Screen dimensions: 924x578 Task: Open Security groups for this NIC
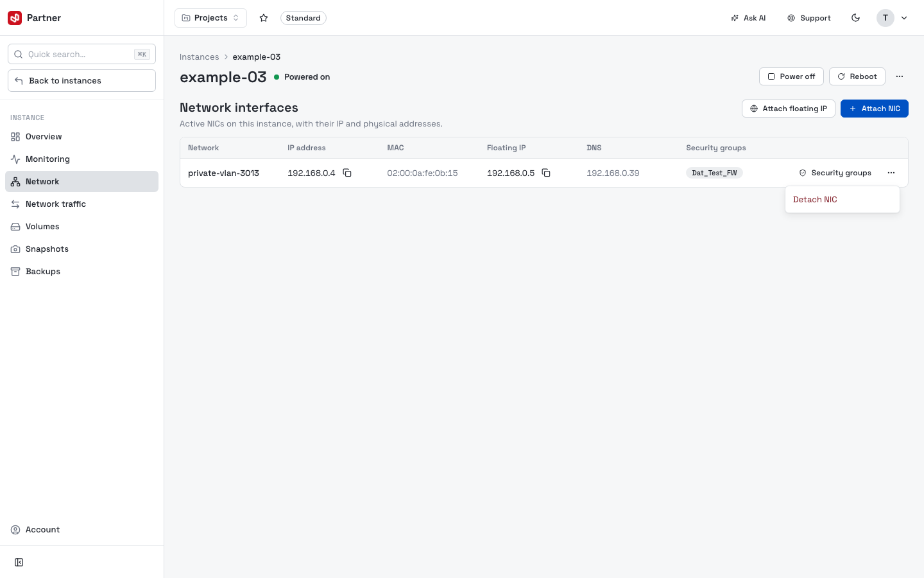tap(835, 173)
